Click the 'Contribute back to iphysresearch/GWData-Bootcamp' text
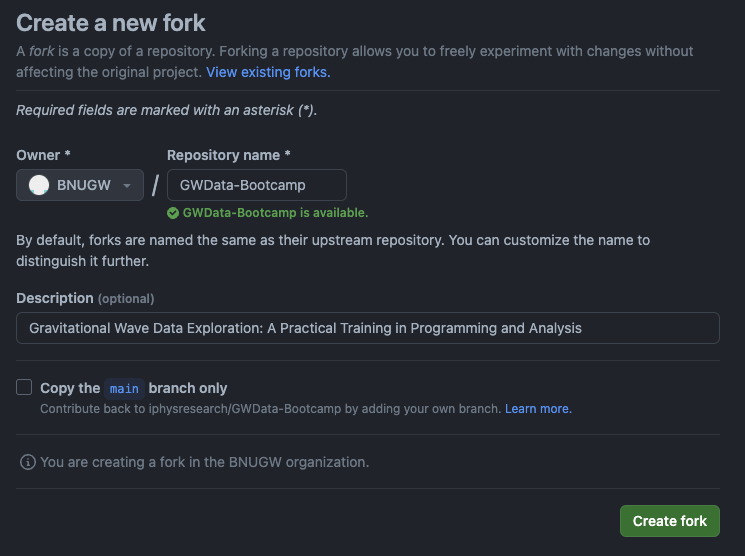The height and width of the screenshot is (556, 745). pos(270,409)
